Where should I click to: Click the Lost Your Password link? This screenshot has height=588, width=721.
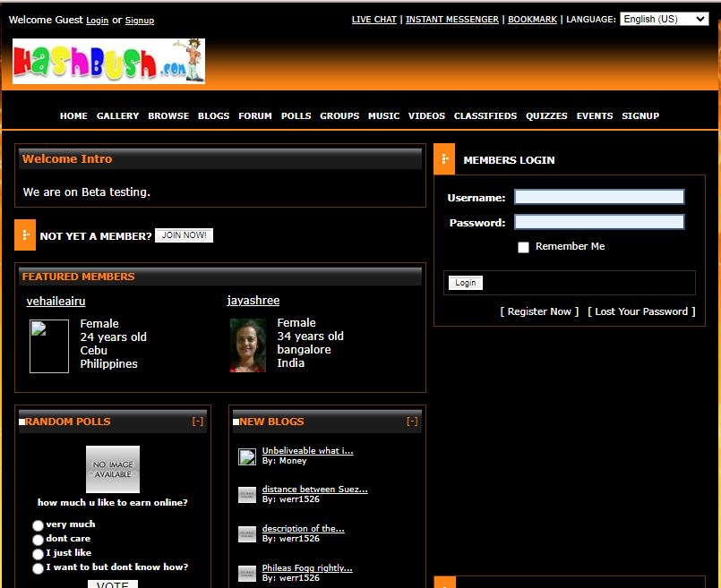641,311
